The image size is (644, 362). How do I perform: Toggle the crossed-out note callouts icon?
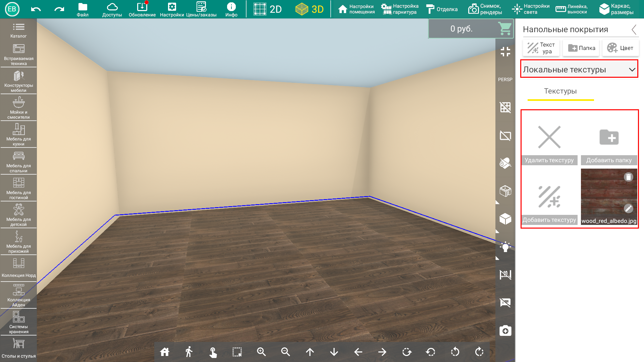[x=505, y=303]
